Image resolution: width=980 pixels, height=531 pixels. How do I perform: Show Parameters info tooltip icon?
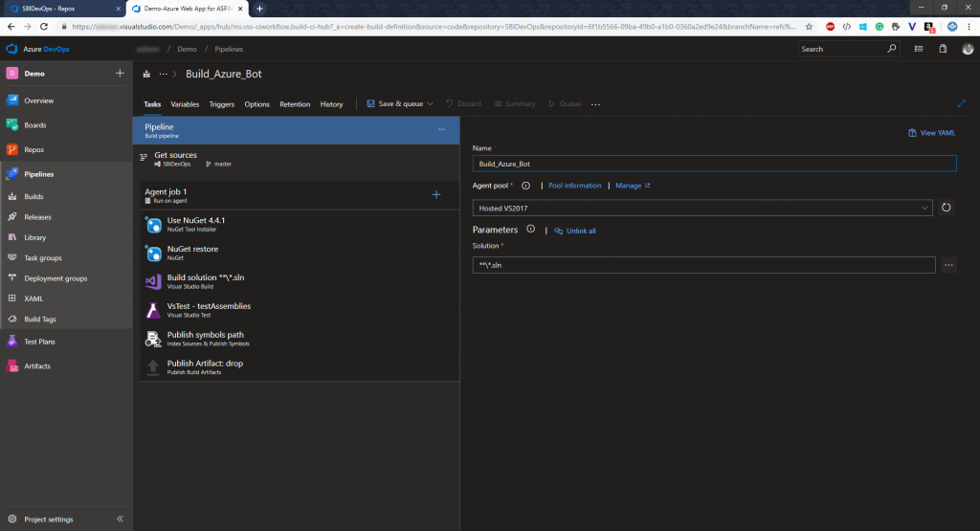(x=530, y=230)
